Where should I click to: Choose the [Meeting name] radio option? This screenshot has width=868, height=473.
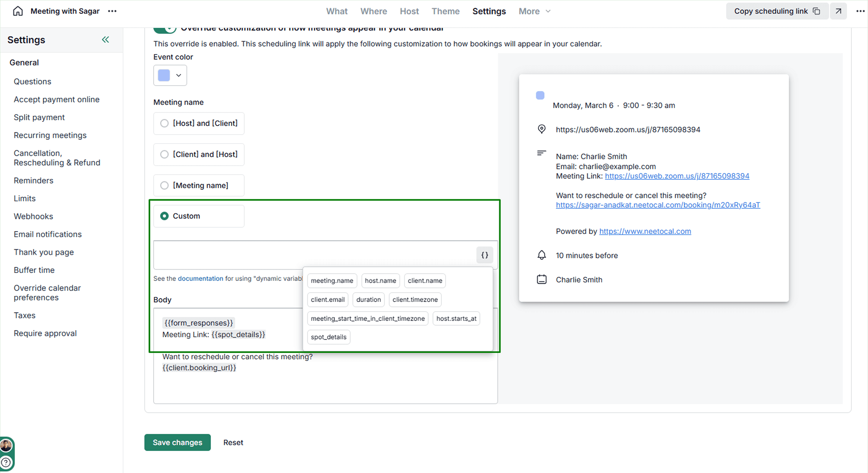[x=165, y=185]
